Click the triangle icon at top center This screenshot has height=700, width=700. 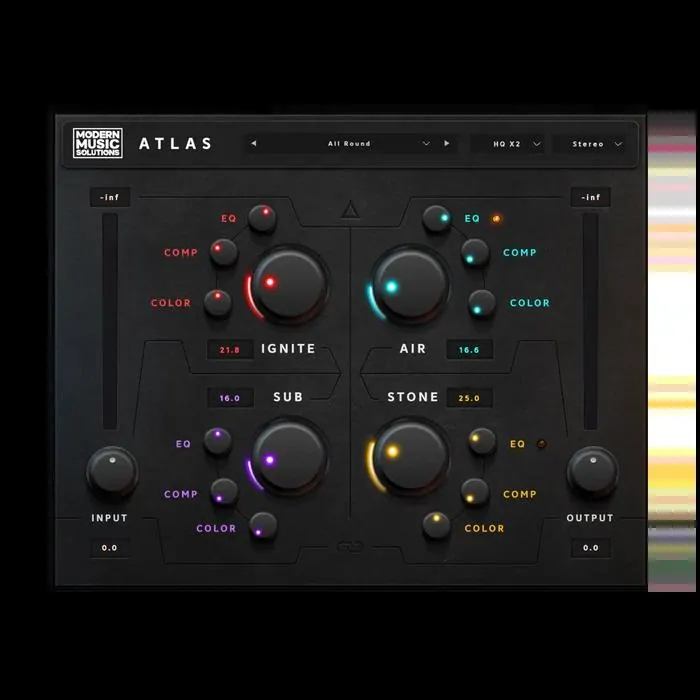[x=349, y=210]
